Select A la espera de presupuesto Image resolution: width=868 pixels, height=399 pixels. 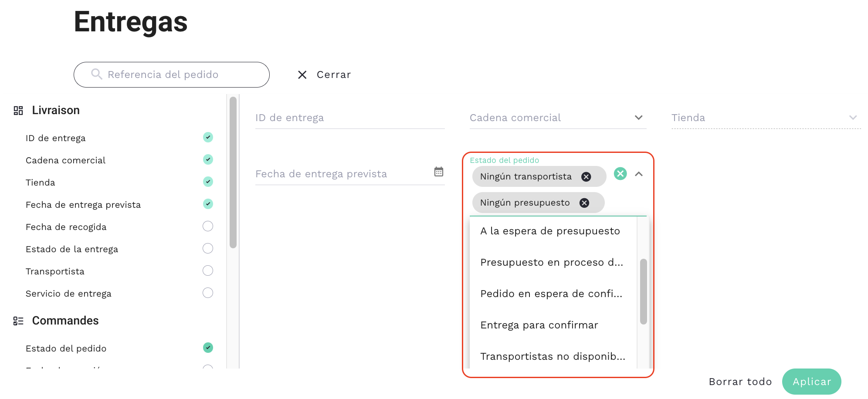coord(550,231)
